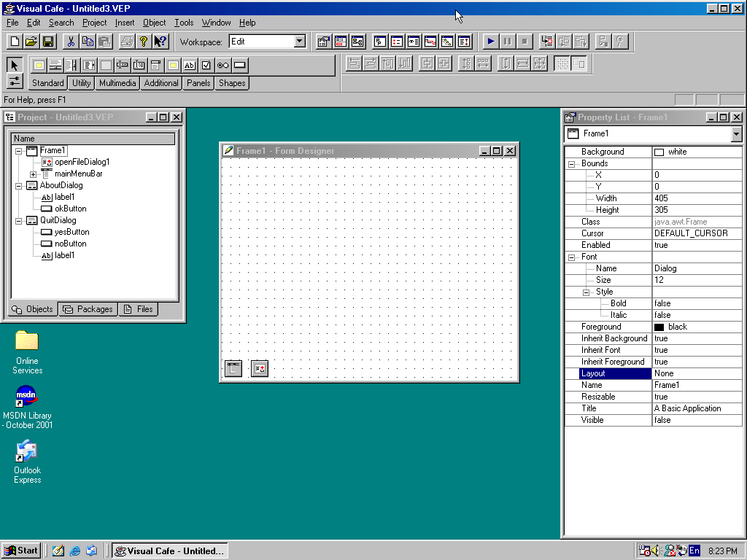Click the New Project toolbar icon
This screenshot has width=747, height=560.
[x=15, y=42]
